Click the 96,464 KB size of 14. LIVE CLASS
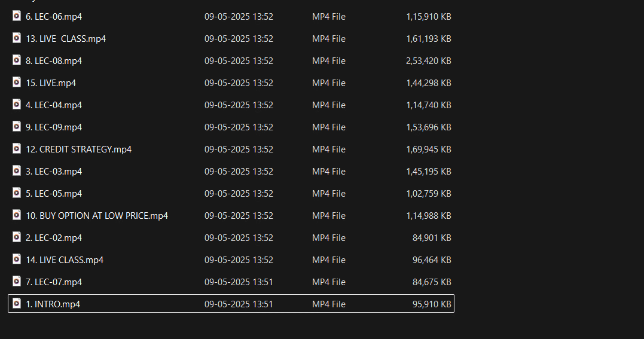 432,259
